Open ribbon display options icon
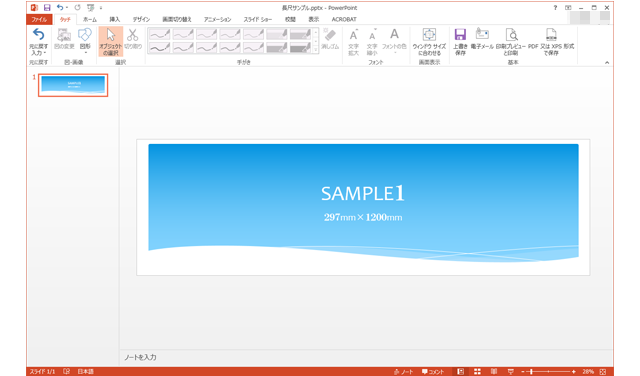The image size is (640, 376). (x=568, y=8)
